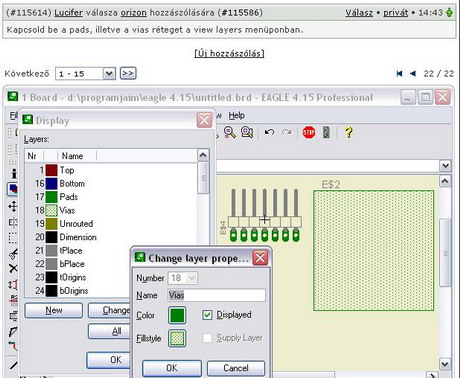Image resolution: width=460 pixels, height=378 pixels.
Task: Open the command line history dropdown
Action: point(445,165)
